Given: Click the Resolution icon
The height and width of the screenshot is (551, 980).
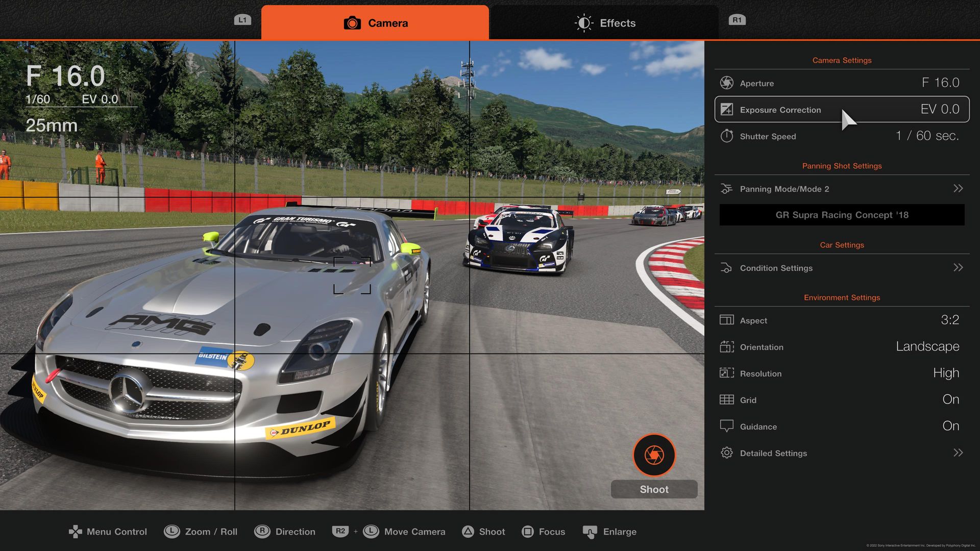Looking at the screenshot, I should [x=726, y=373].
